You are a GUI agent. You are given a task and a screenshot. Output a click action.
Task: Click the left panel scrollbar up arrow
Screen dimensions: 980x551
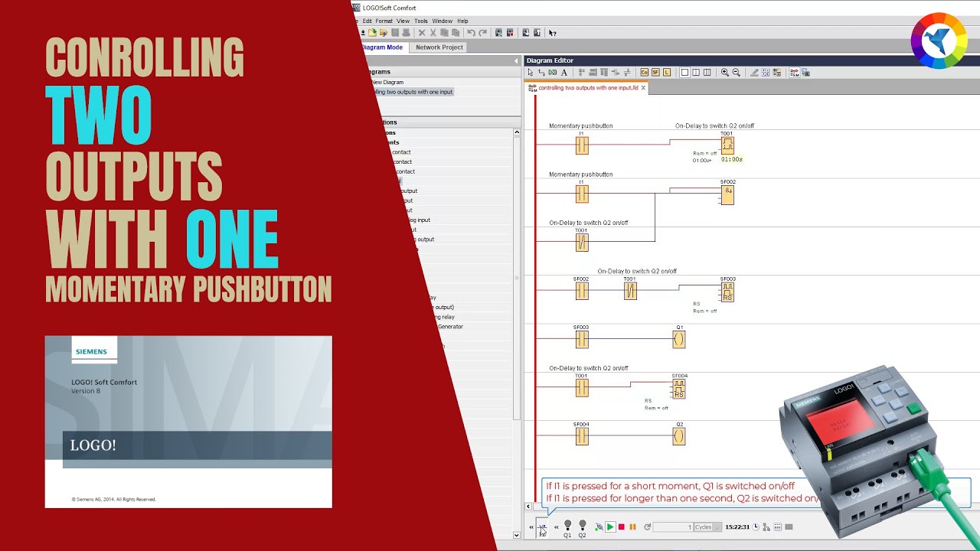pos(517,132)
